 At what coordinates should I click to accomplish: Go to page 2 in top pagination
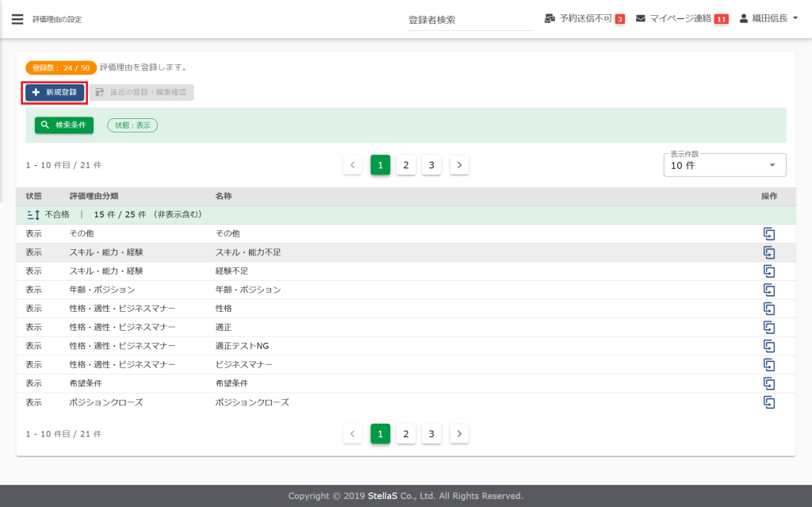click(405, 165)
